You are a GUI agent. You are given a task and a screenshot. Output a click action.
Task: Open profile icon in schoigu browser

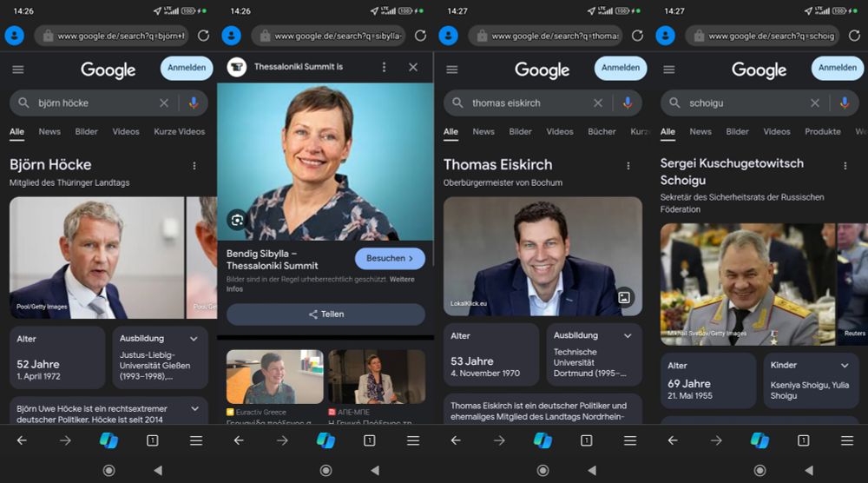point(666,36)
